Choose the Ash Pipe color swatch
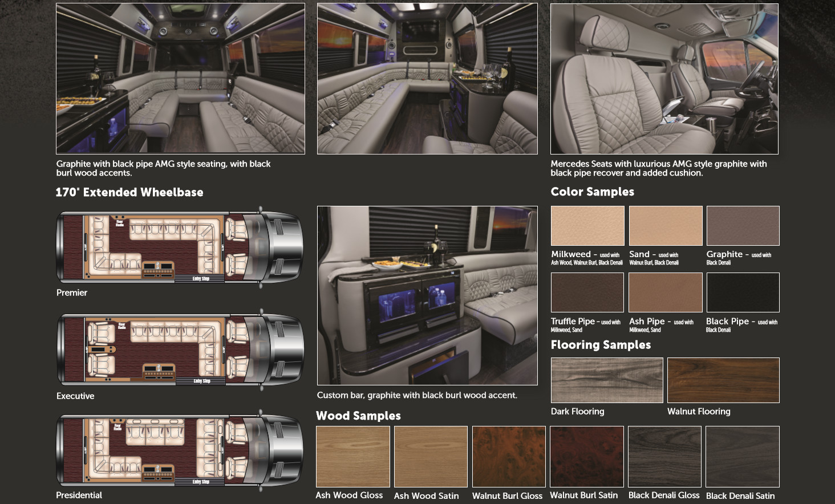 tap(665, 292)
